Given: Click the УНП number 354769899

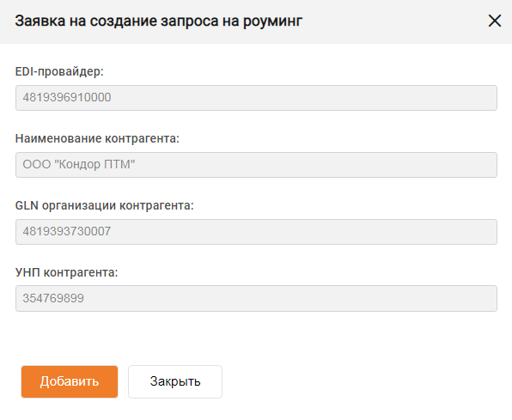Looking at the screenshot, I should click(53, 298).
